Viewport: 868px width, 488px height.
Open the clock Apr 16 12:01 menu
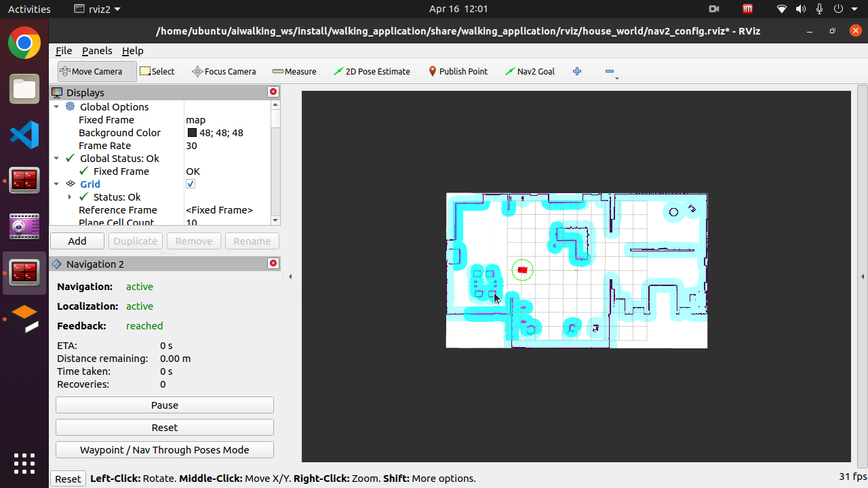pos(458,9)
